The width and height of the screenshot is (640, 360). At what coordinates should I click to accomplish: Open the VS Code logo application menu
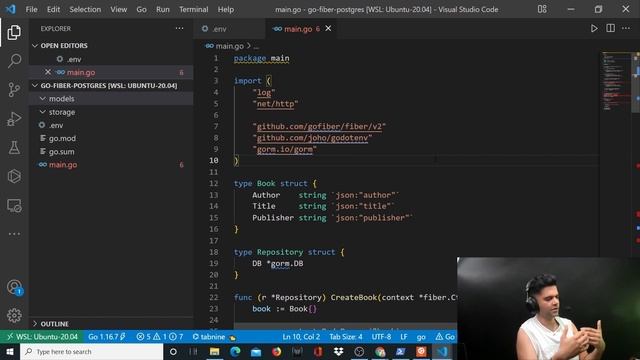(11, 9)
